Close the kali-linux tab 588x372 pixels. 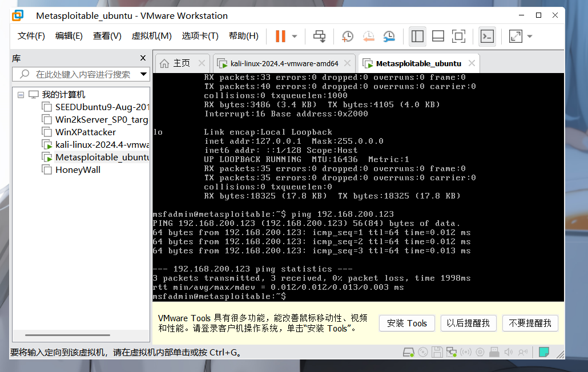click(347, 63)
